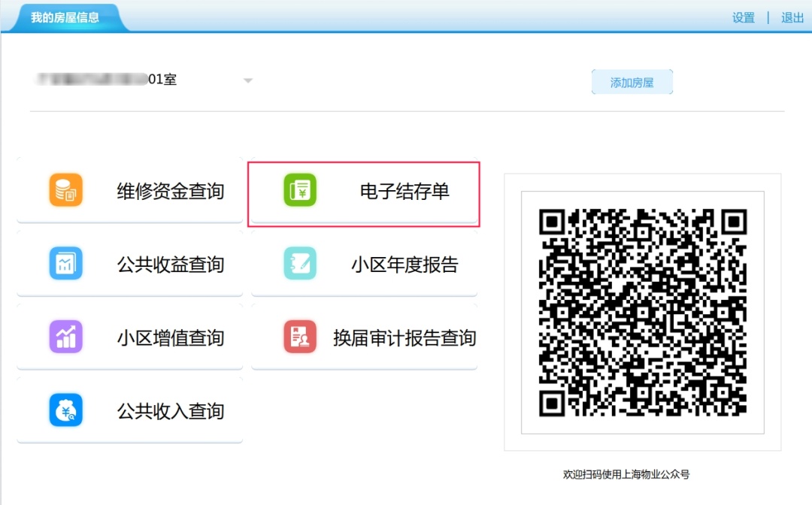Click the selected house address ending in 01室
This screenshot has width=812, height=505.
(105, 80)
